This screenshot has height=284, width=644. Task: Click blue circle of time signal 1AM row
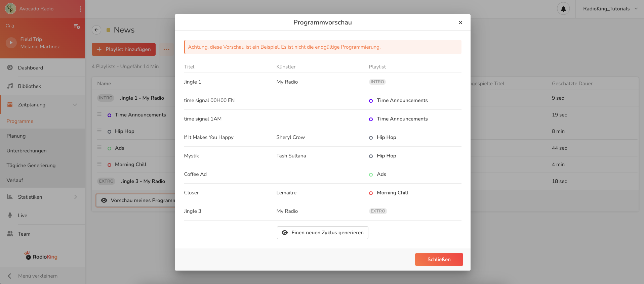(371, 119)
